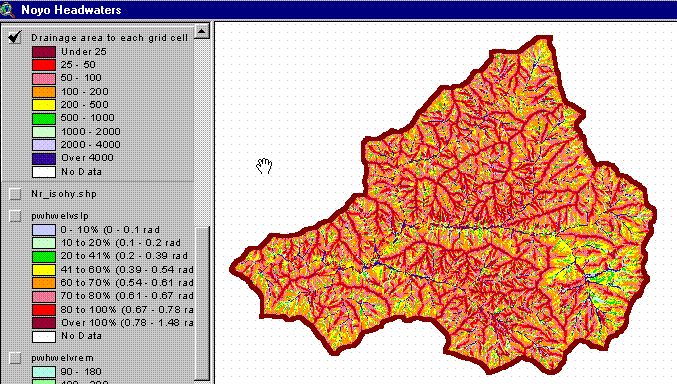The height and width of the screenshot is (384, 677).
Task: Click the 100 - 200 orange legend swatch
Action: pyautogui.click(x=44, y=92)
